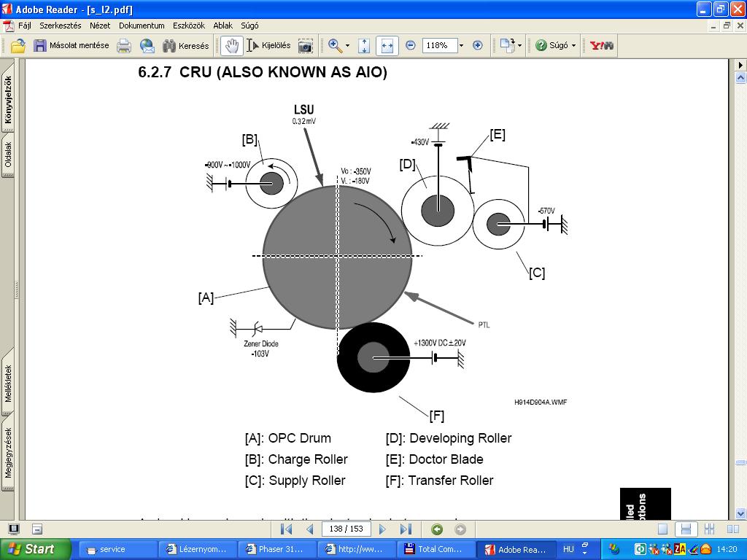The height and width of the screenshot is (560, 747).
Task: Click the Adobe PDF document icon in menu bar
Action: pyautogui.click(x=8, y=26)
